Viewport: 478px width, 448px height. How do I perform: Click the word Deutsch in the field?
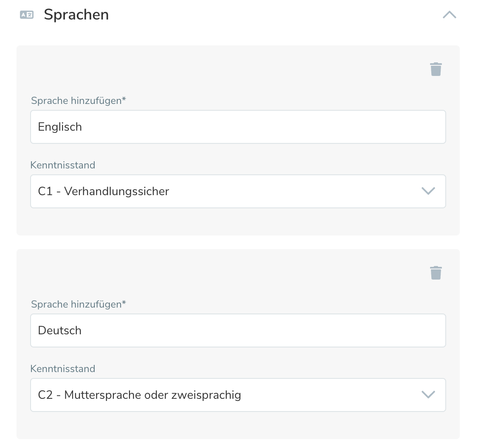tap(60, 330)
